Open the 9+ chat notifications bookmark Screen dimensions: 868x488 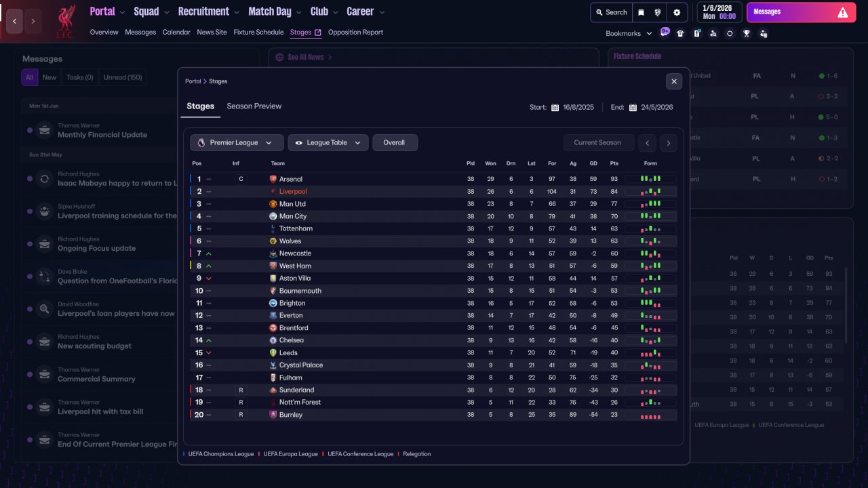pyautogui.click(x=665, y=32)
